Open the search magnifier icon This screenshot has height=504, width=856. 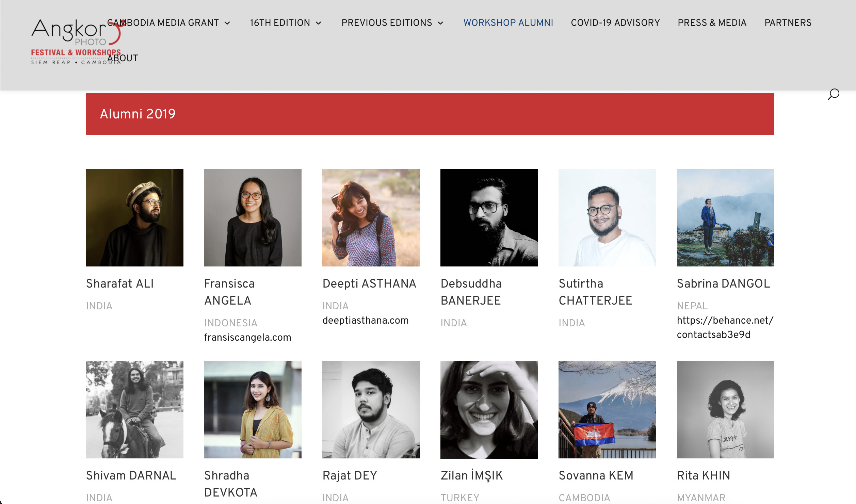(x=833, y=94)
